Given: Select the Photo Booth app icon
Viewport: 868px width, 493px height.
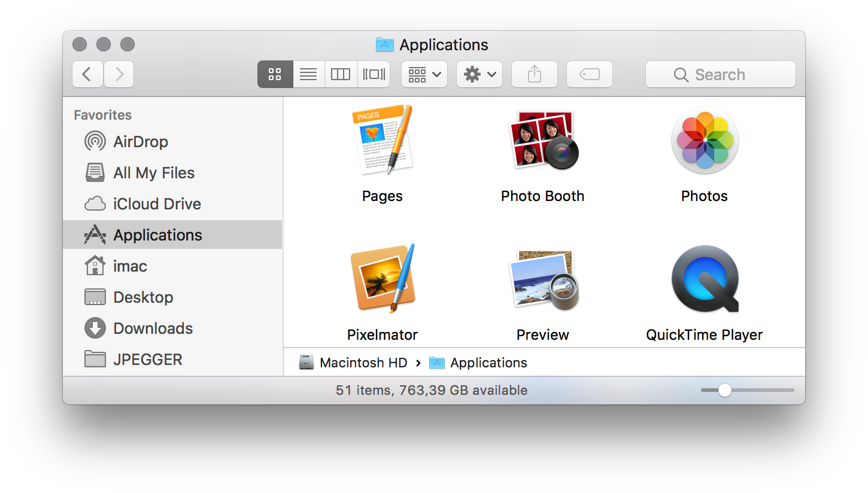Looking at the screenshot, I should [544, 141].
